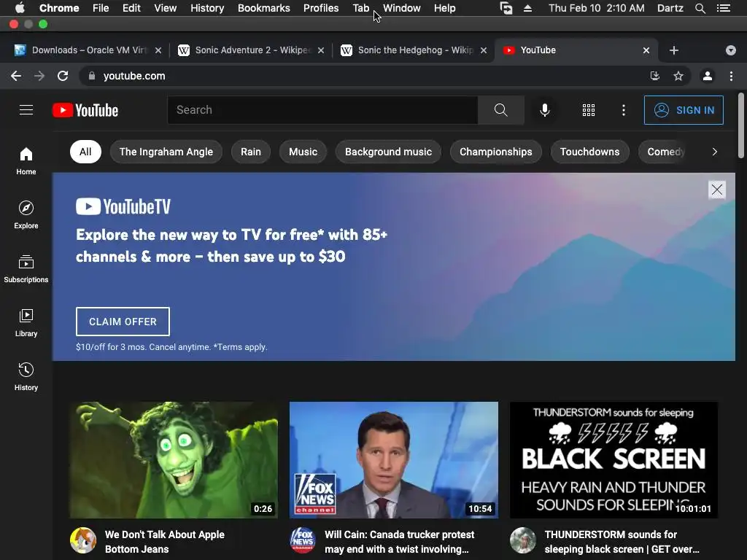Viewport: 747px width, 560px height.
Task: Open macOS Spotlight search icon
Action: [700, 8]
